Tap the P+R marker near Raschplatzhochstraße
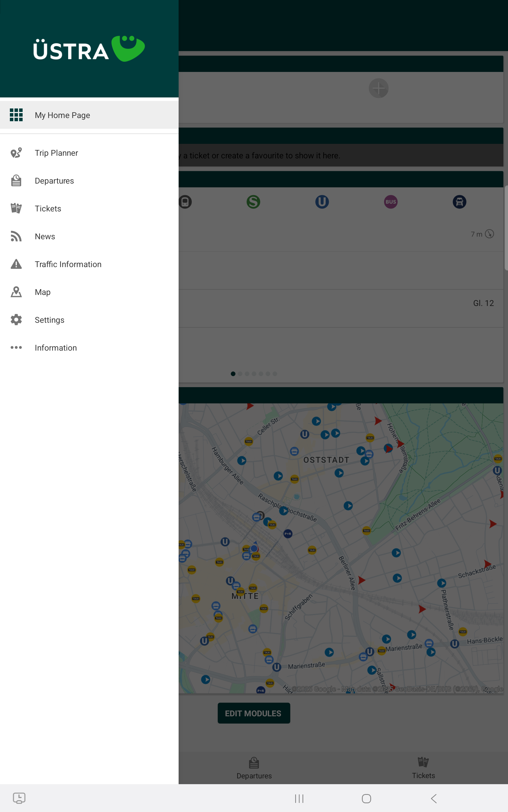The height and width of the screenshot is (812, 508). (288, 534)
